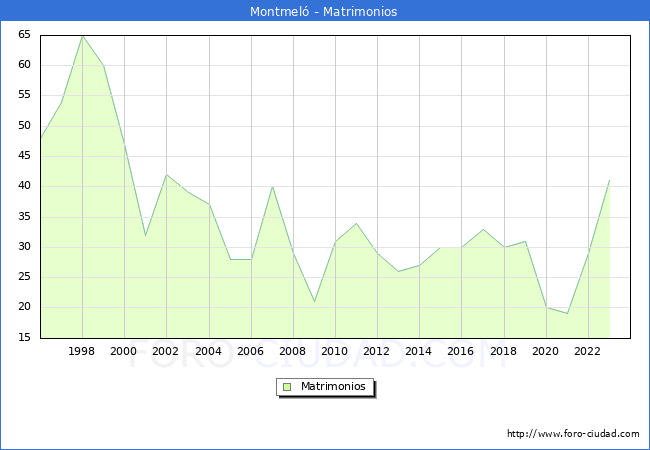Click the y-axis value 30

[x=24, y=247]
